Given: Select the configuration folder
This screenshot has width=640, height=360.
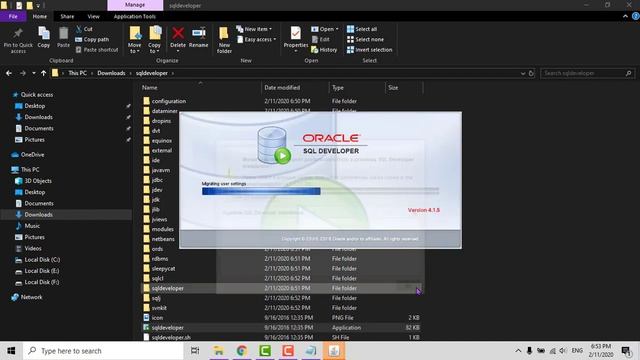Looking at the screenshot, I should click(169, 101).
